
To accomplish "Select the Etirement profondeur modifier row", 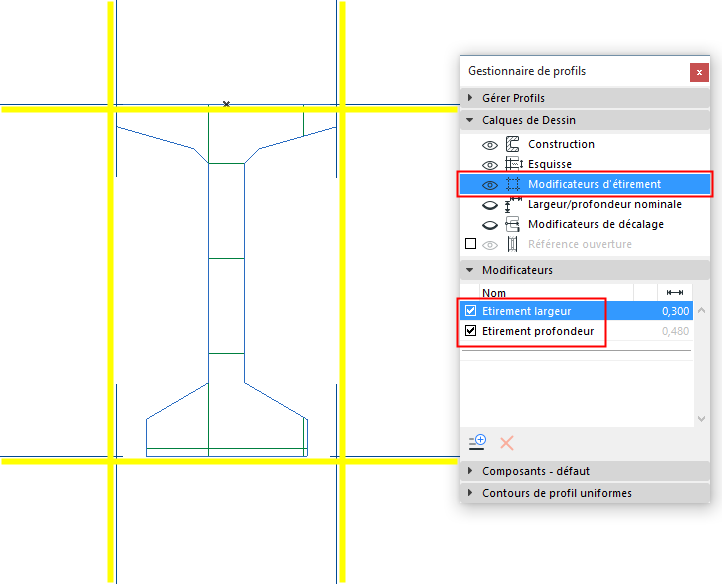I will [x=576, y=331].
